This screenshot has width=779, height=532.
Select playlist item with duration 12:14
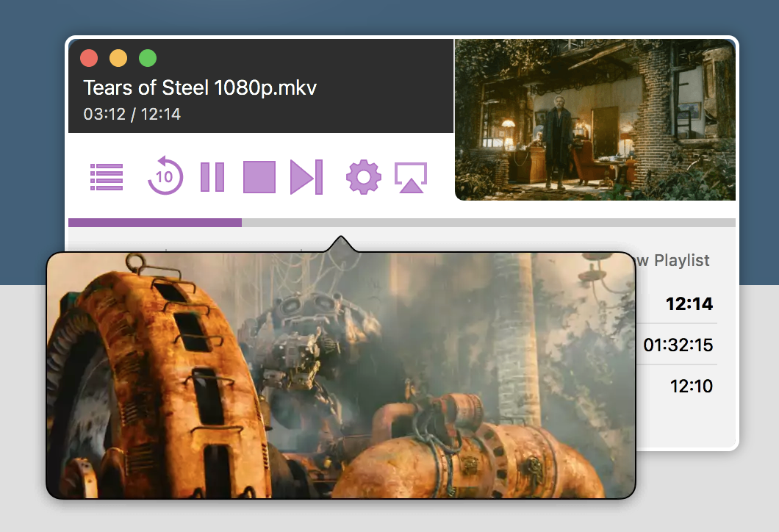tap(689, 303)
